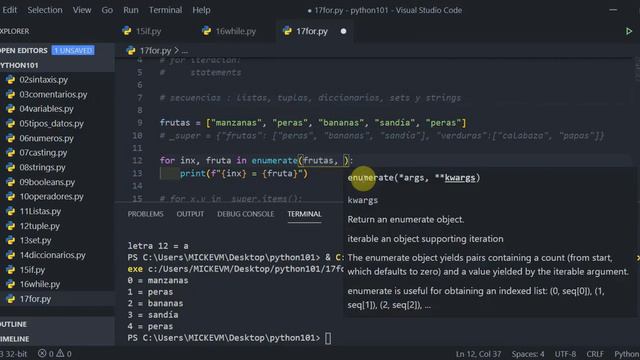
Task: Open the View menu
Action: pos(82,10)
